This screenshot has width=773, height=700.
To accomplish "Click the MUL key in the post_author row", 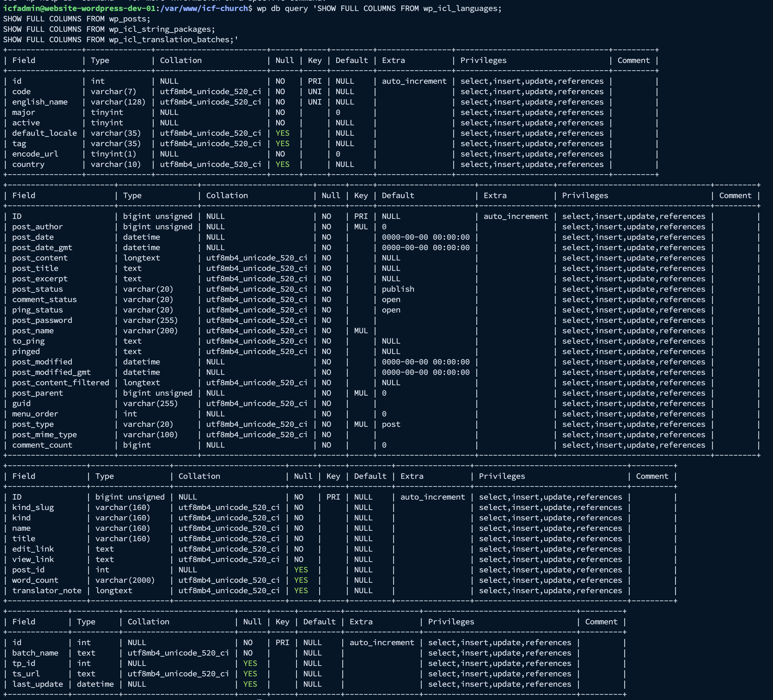I will pyautogui.click(x=361, y=227).
